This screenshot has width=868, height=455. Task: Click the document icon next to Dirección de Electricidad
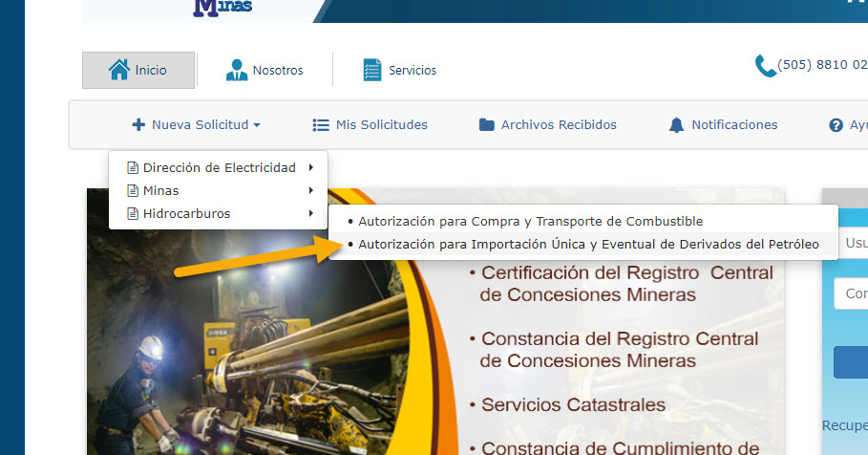tap(133, 167)
